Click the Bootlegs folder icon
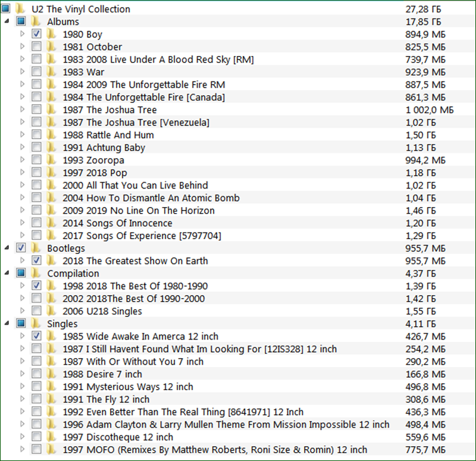 coord(36,247)
